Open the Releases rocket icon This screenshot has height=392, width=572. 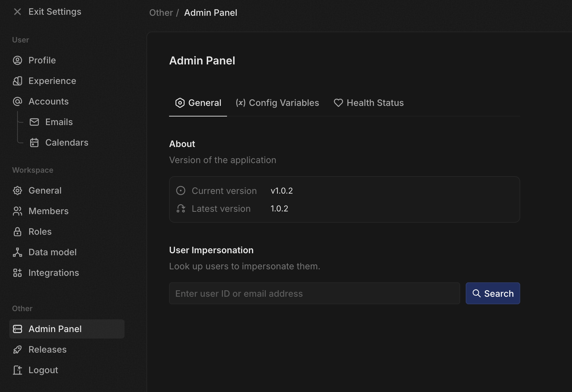(x=17, y=350)
